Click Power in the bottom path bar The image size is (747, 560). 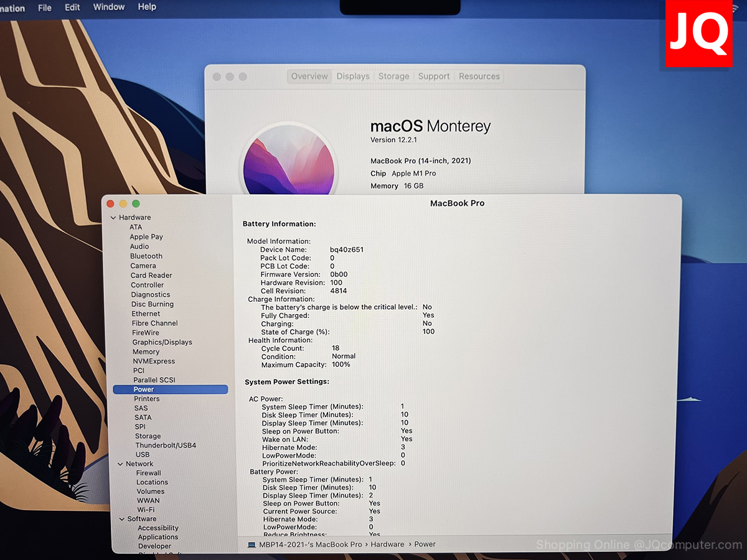pyautogui.click(x=425, y=544)
